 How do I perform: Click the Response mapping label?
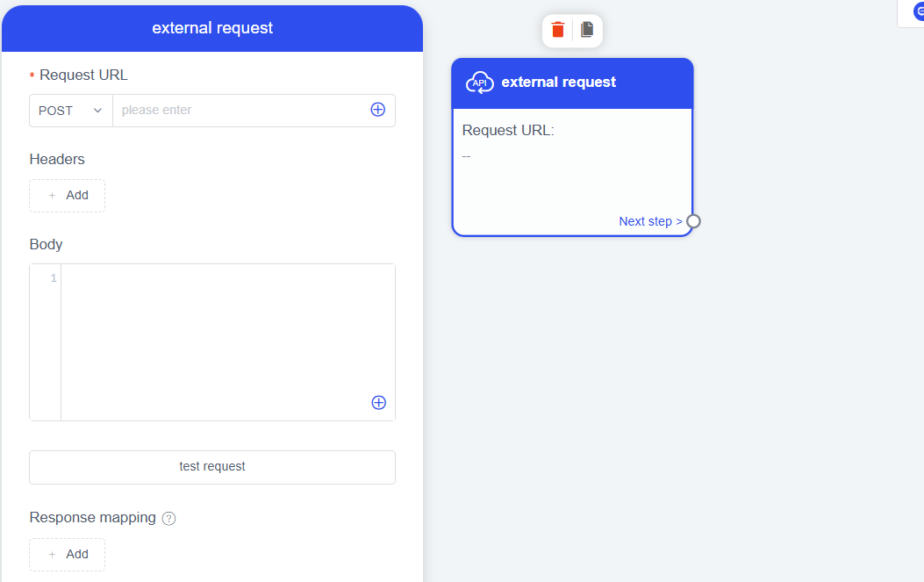click(x=92, y=518)
